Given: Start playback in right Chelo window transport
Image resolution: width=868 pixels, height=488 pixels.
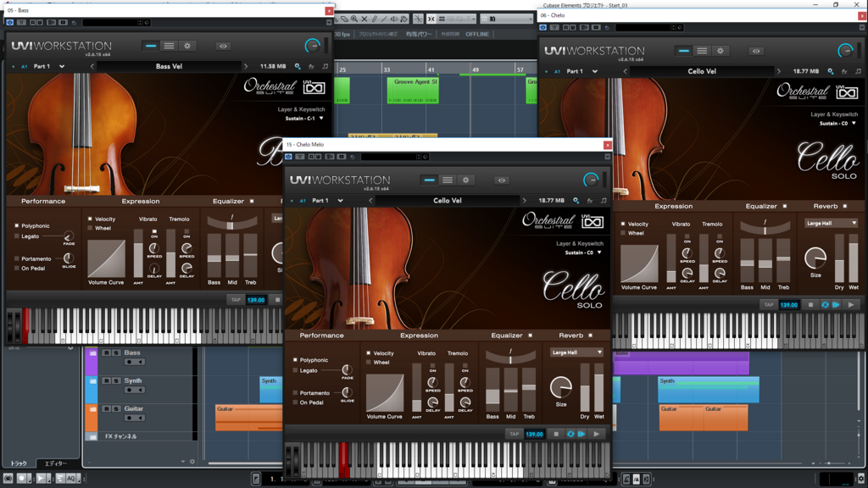Looking at the screenshot, I should pyautogui.click(x=851, y=305).
